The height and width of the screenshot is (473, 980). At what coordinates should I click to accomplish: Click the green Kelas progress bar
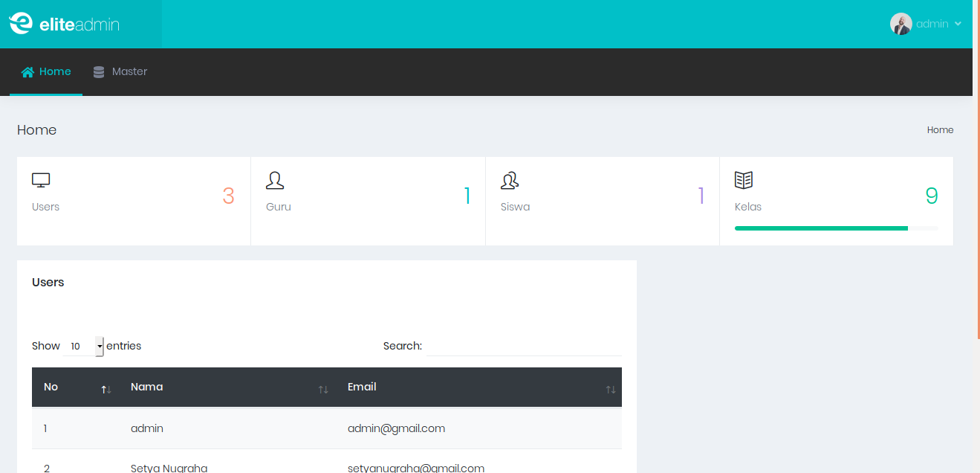(820, 228)
